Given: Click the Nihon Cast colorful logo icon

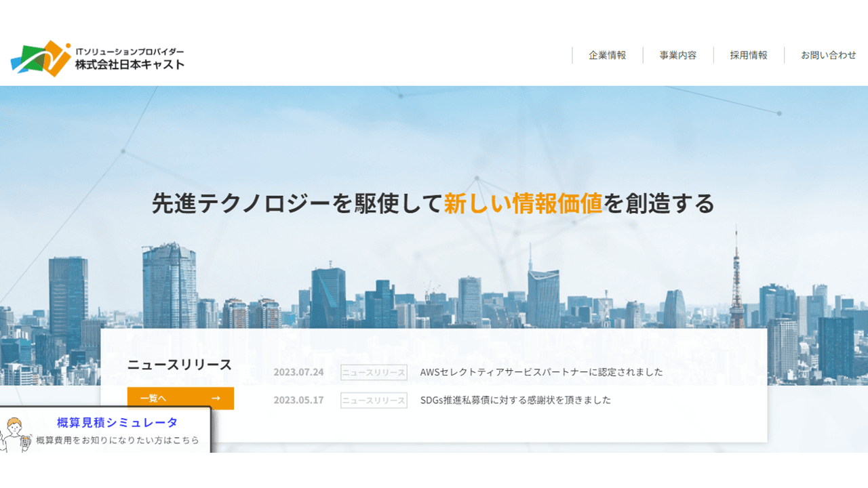Looking at the screenshot, I should click(41, 58).
